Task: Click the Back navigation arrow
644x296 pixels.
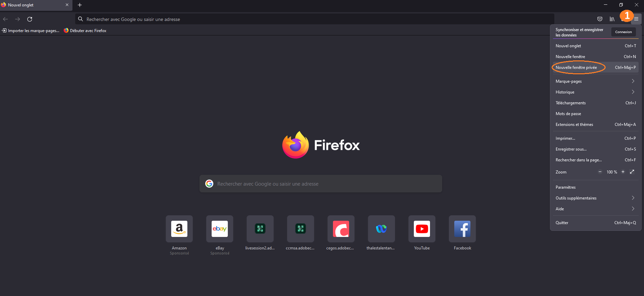Action: (x=5, y=19)
